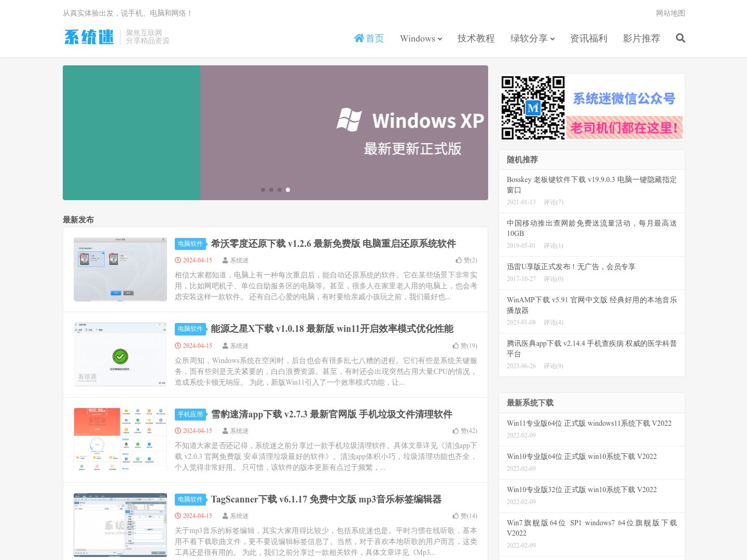Open 资讯福利 navigation item
This screenshot has height=560, width=747.
pos(588,38)
